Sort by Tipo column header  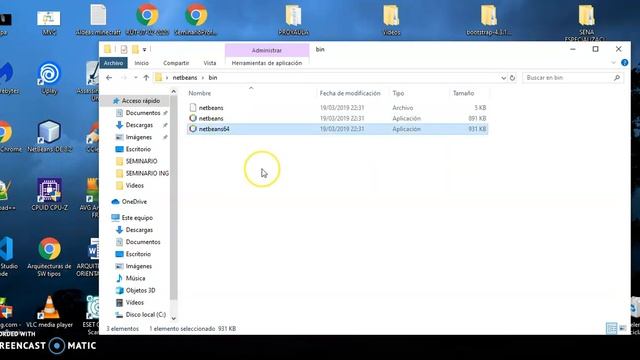(398, 93)
